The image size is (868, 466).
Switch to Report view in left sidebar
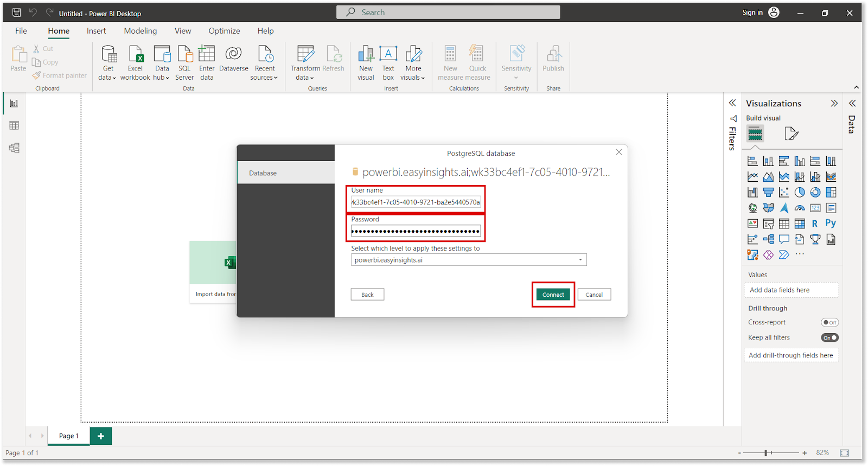click(x=14, y=103)
